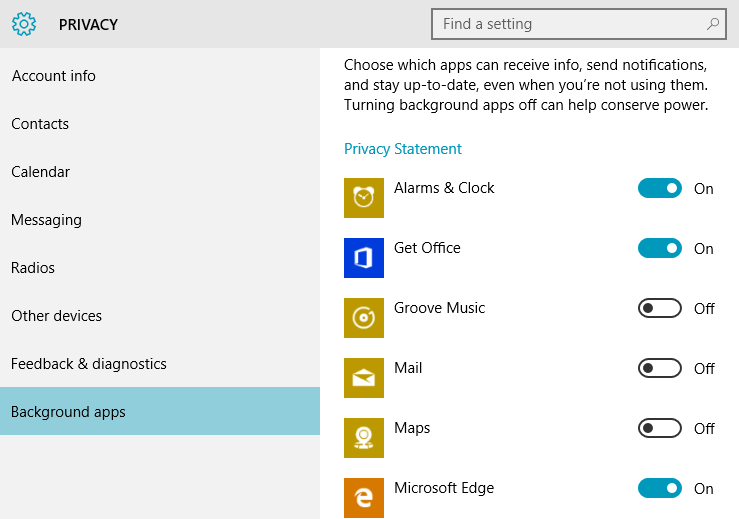Turn off Alarms & Clock background toggle
Screen dimensions: 739x519
pyautogui.click(x=660, y=188)
